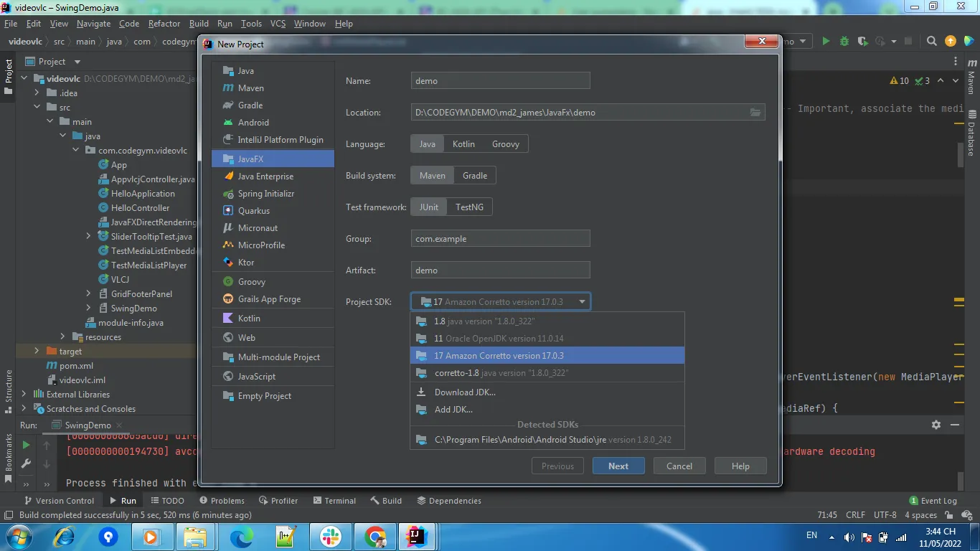The width and height of the screenshot is (980, 551).
Task: Select 11 Oracle OpenJDK SDK option
Action: (x=547, y=339)
